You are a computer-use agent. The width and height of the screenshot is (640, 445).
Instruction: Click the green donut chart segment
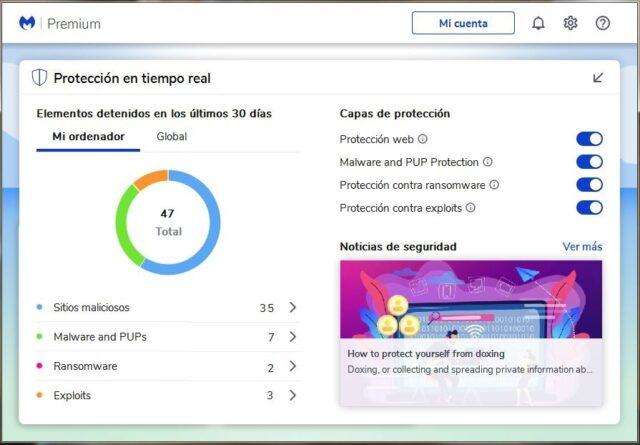pos(122,225)
